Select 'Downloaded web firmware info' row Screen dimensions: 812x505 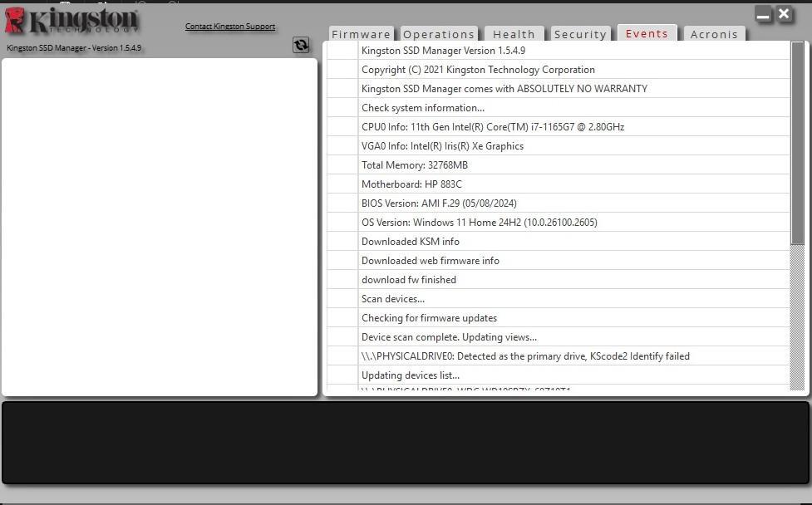click(x=559, y=261)
